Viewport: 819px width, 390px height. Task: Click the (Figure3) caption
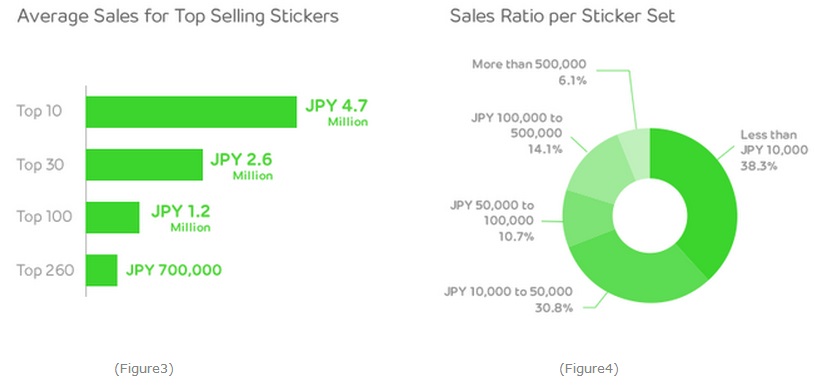coord(144,369)
